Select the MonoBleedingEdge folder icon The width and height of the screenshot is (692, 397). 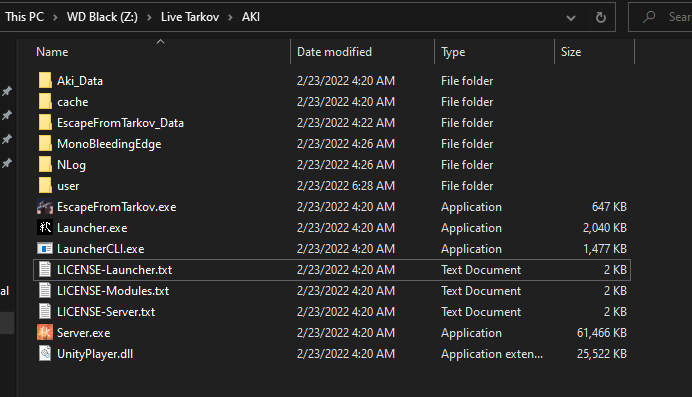[x=45, y=144]
